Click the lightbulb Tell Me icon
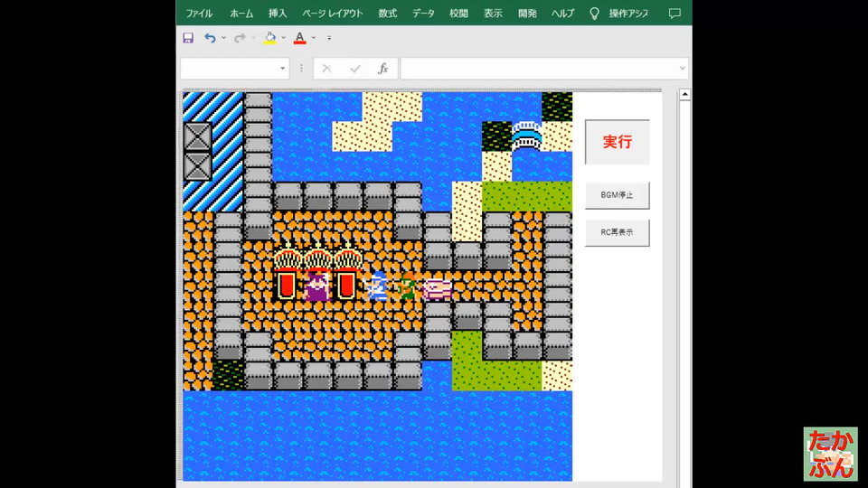The width and height of the screenshot is (868, 488). (595, 14)
